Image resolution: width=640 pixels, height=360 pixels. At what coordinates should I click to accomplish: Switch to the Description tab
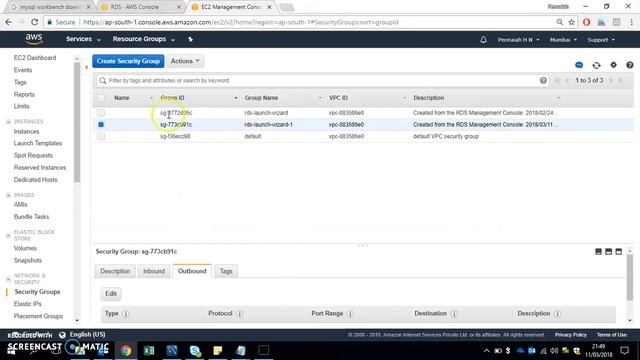[x=115, y=271]
